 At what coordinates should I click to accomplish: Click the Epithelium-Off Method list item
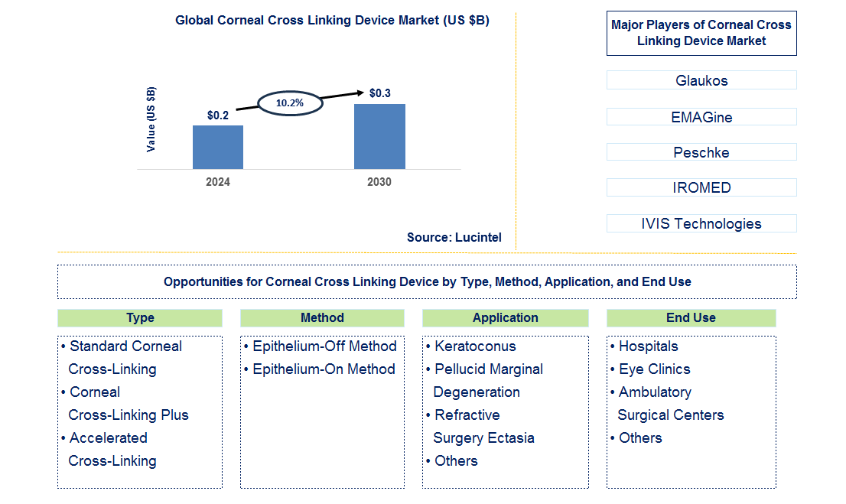tap(326, 346)
